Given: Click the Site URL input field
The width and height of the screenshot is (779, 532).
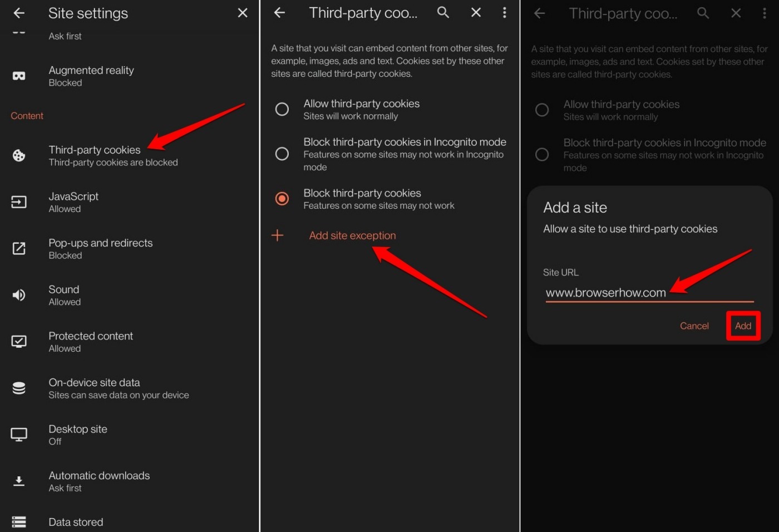Looking at the screenshot, I should click(649, 293).
